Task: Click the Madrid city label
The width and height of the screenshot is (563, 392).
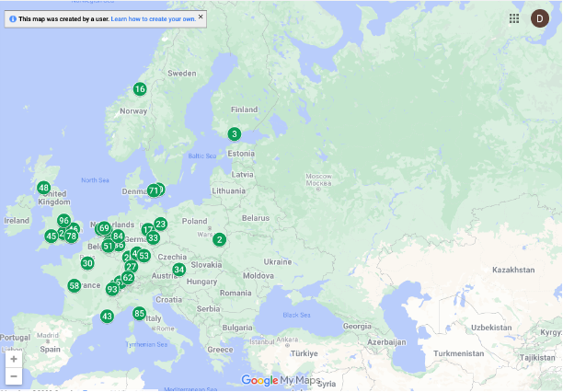Action: pyautogui.click(x=48, y=335)
